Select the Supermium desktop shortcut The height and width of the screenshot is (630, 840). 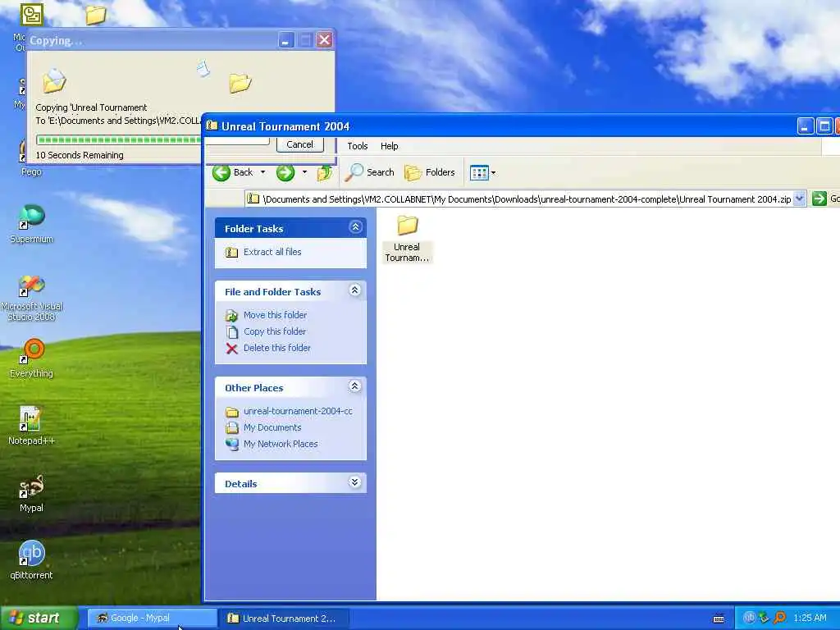32,224
